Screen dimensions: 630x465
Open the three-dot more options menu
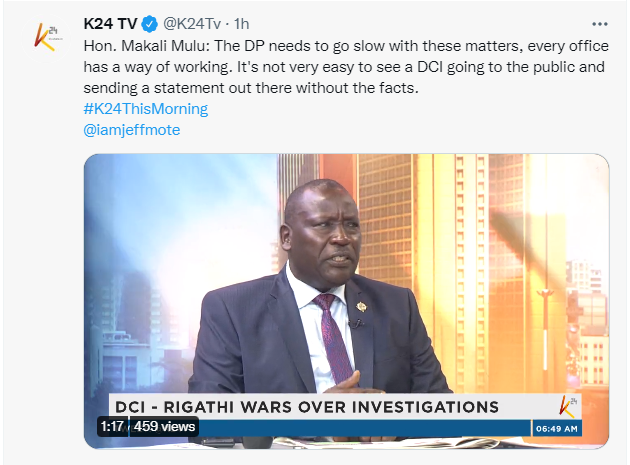point(599,24)
